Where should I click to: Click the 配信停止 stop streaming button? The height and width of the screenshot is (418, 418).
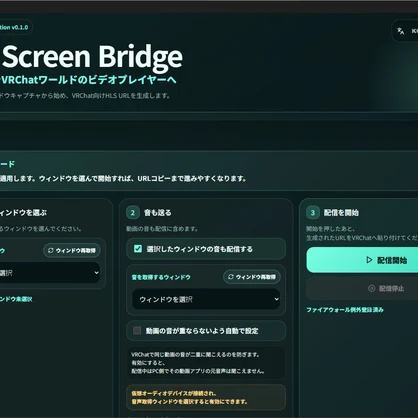362,288
